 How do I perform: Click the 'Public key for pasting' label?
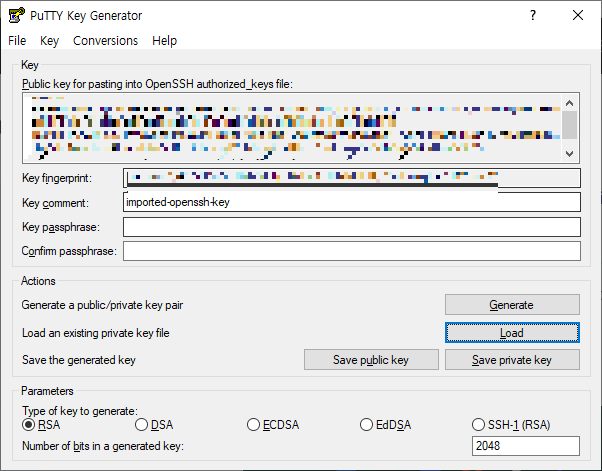tap(157, 84)
